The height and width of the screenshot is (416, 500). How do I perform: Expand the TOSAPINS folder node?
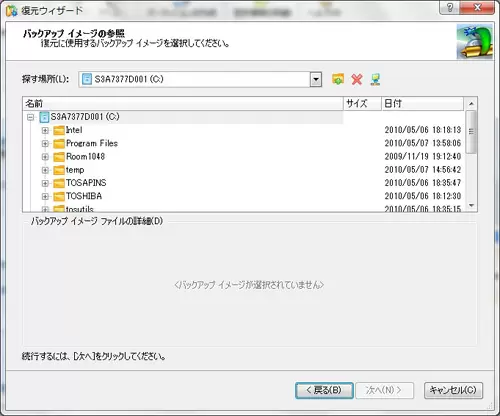(45, 183)
